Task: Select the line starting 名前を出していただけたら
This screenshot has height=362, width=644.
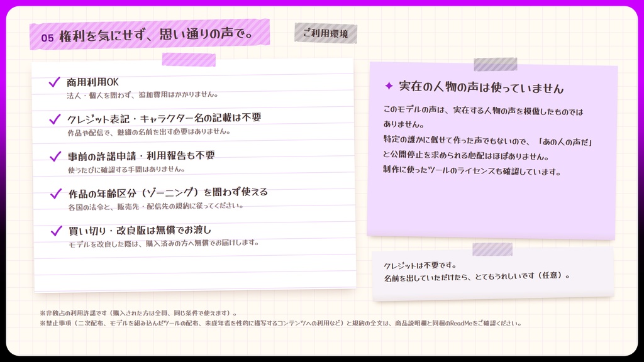Action: pyautogui.click(x=477, y=277)
